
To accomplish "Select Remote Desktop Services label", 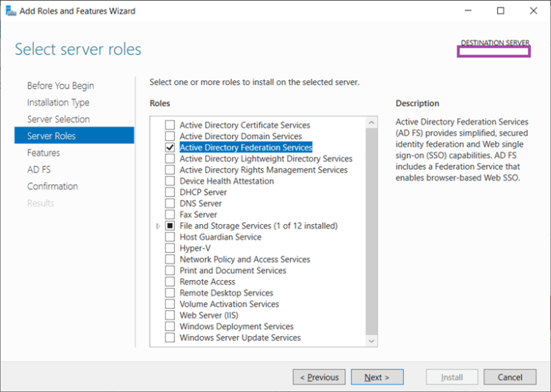I will pos(226,292).
